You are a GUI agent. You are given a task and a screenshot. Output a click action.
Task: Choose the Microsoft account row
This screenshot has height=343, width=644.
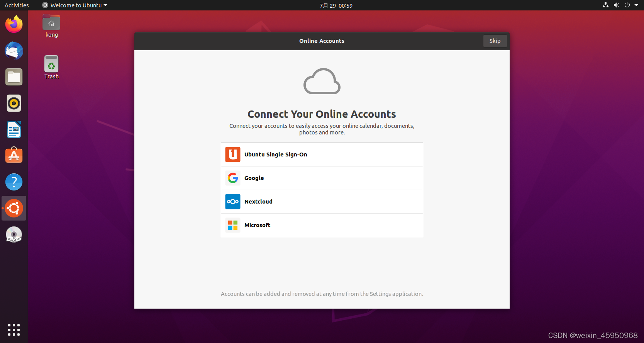click(x=322, y=225)
